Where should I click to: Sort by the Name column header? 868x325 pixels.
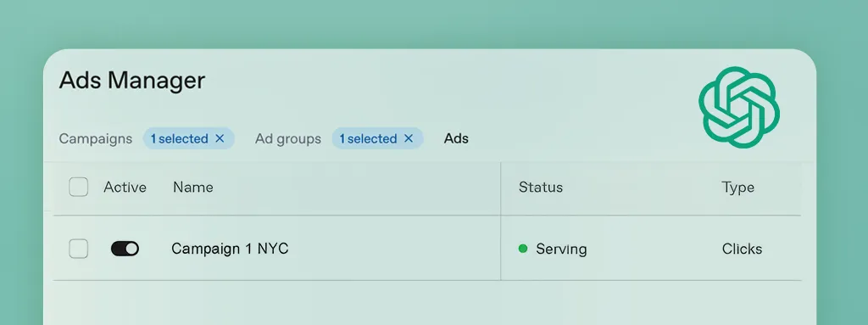[x=193, y=188]
